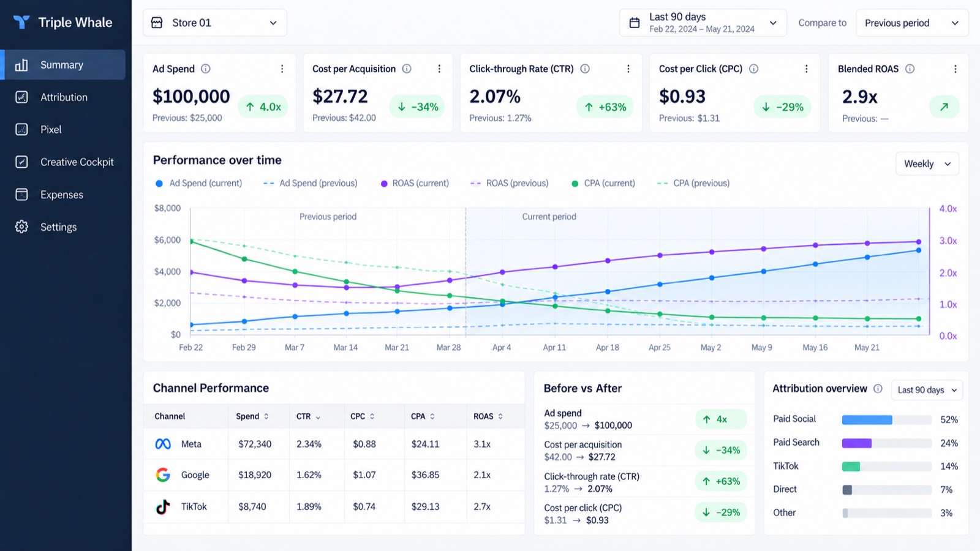
Task: Click the TikTok channel logo
Action: (163, 506)
